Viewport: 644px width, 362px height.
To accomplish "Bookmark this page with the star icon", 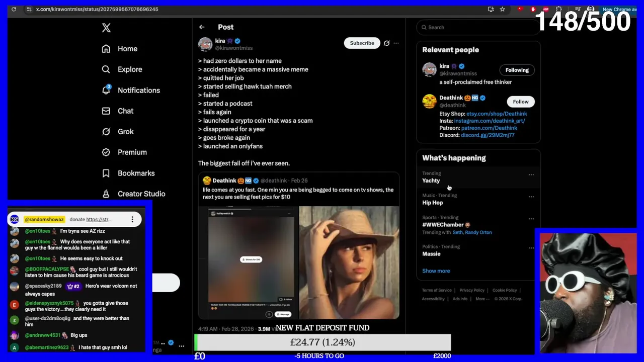I will pos(502,9).
